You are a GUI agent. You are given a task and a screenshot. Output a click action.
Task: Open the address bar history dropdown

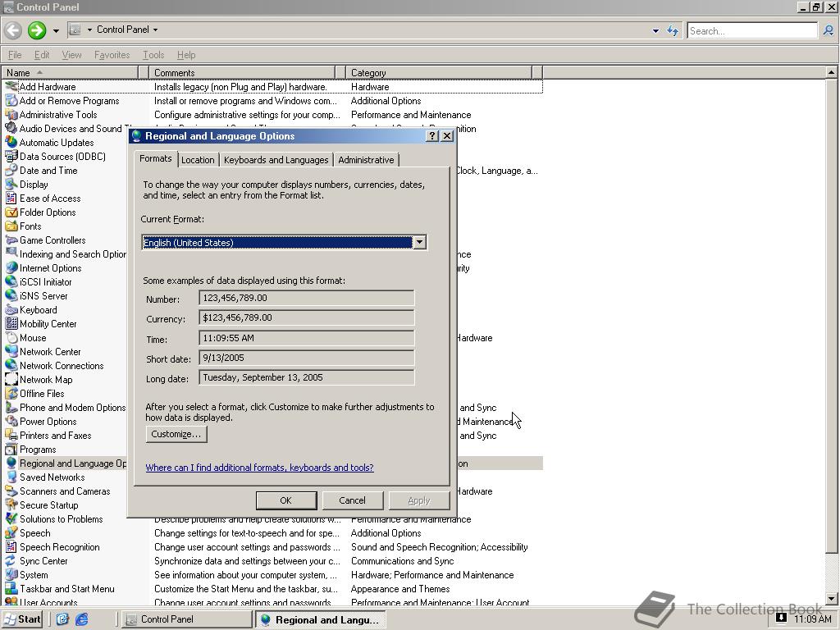pyautogui.click(x=655, y=31)
